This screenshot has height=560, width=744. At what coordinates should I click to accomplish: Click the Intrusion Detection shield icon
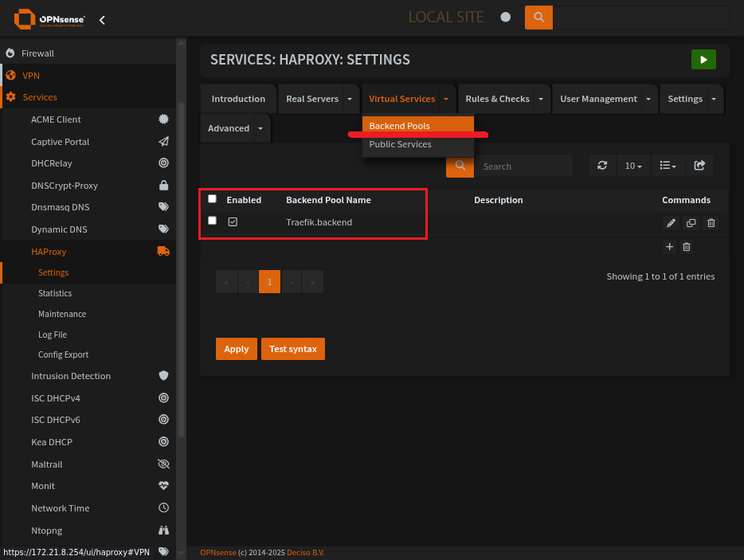pyautogui.click(x=163, y=375)
